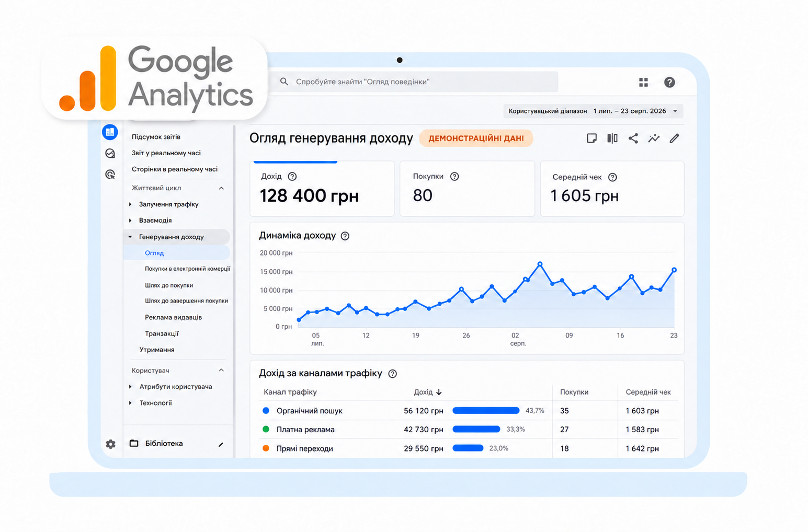This screenshot has width=808, height=532.
Task: Expand Атрибути користувача tree item
Action: point(131,387)
